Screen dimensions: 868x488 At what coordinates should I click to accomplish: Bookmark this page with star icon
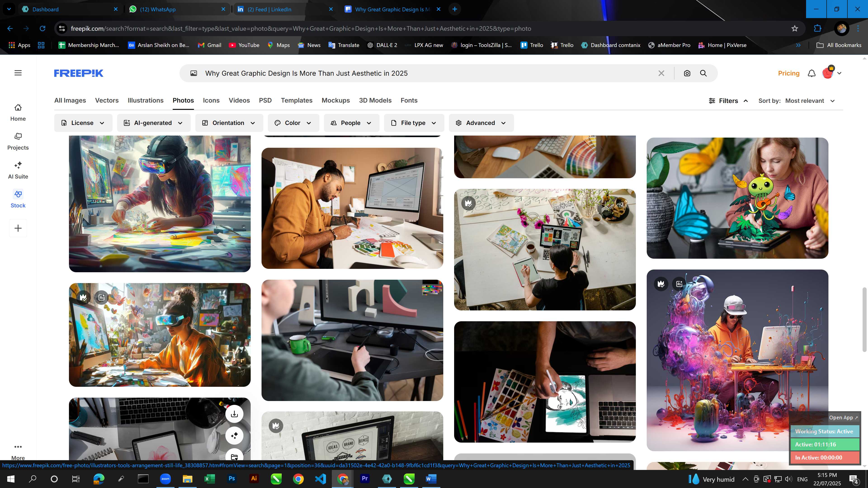(795, 29)
